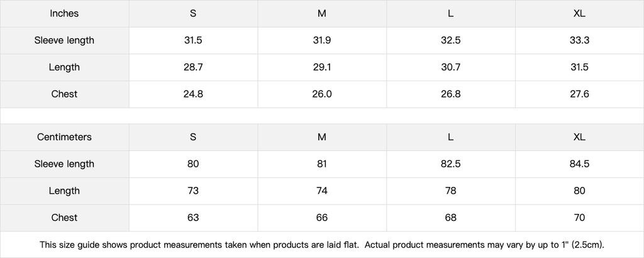Click the Centimeters header cell

[64, 137]
